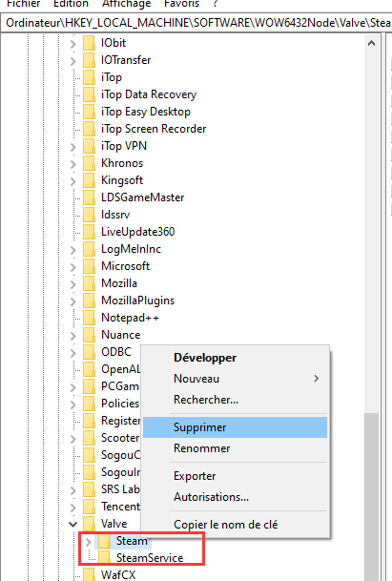Click the iTop folder icon
This screenshot has height=581, width=392.
coord(89,77)
